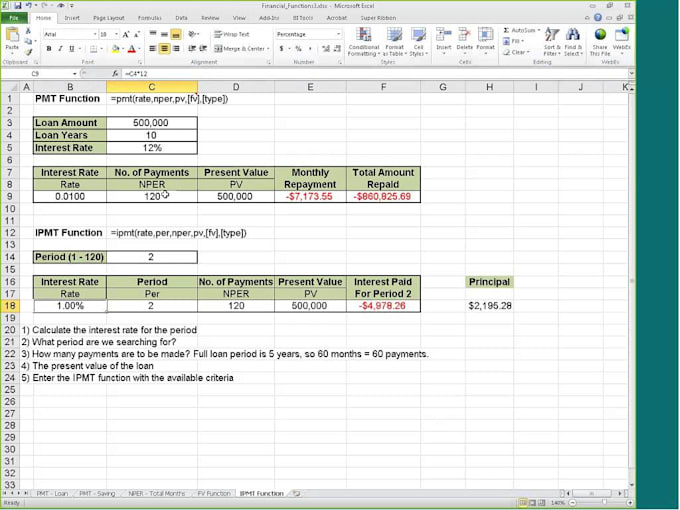Switch to the Formulas ribbon tab
680x510 pixels.
click(x=150, y=18)
